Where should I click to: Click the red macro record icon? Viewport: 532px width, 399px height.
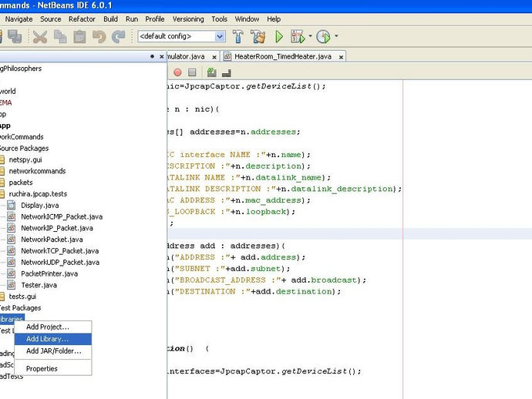(177, 72)
